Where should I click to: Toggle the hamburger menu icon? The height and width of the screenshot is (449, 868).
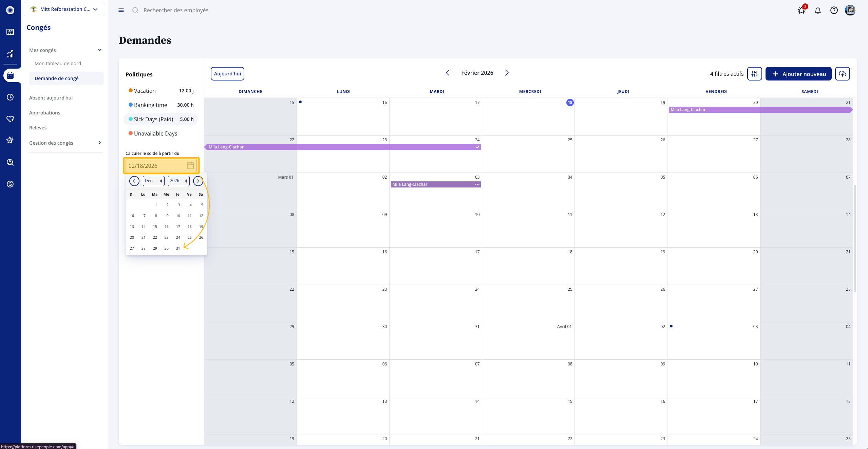click(x=121, y=11)
